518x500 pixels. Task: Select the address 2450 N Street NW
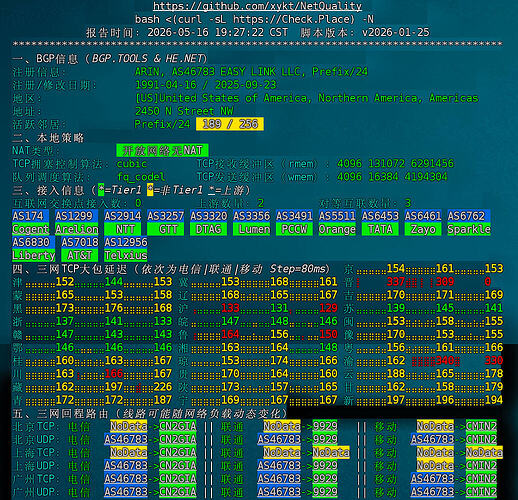[x=184, y=111]
